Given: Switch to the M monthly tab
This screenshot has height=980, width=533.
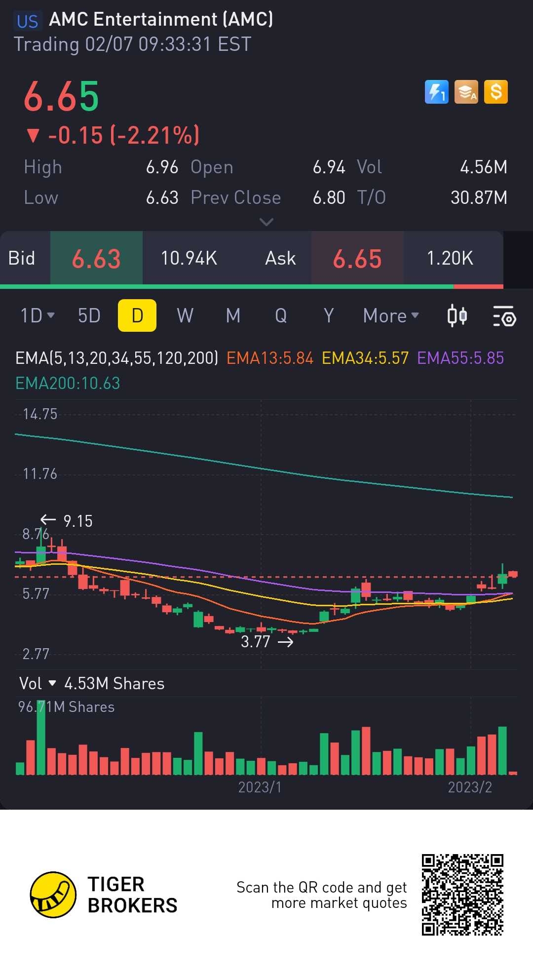Looking at the screenshot, I should coord(233,315).
